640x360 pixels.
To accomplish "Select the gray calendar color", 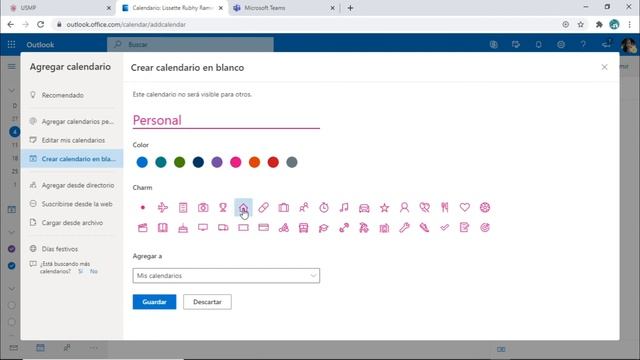I will tap(292, 162).
